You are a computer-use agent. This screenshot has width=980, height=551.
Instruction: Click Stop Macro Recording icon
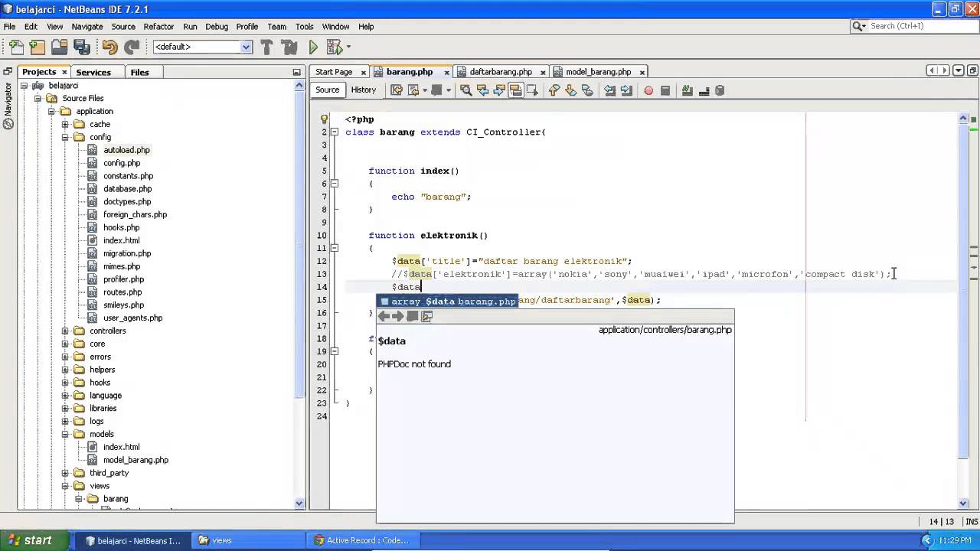pos(665,90)
